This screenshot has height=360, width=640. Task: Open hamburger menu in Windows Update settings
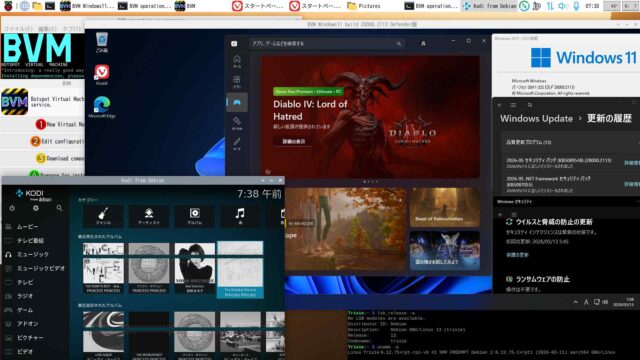pos(513,105)
